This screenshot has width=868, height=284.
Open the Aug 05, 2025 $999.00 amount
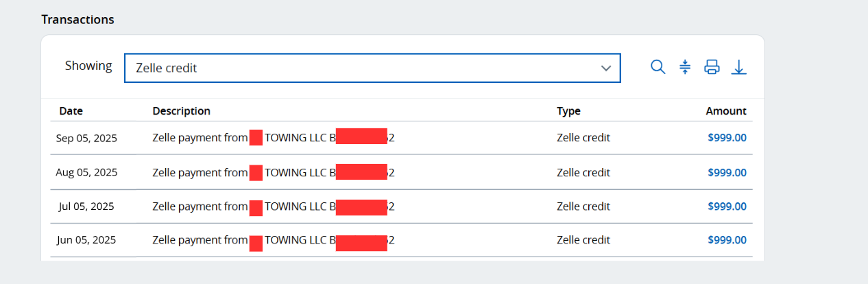[x=727, y=172]
